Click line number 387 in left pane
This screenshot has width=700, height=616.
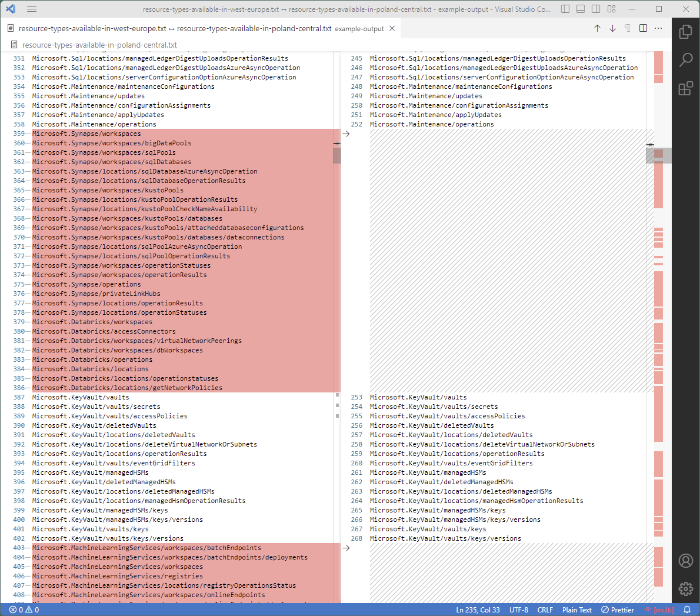tap(19, 397)
